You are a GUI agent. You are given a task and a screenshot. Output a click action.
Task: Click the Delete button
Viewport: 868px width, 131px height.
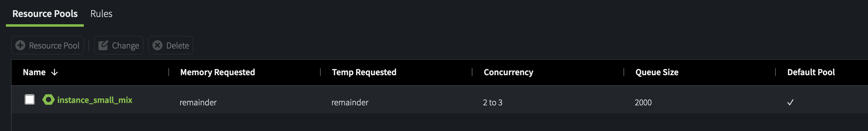pyautogui.click(x=171, y=45)
